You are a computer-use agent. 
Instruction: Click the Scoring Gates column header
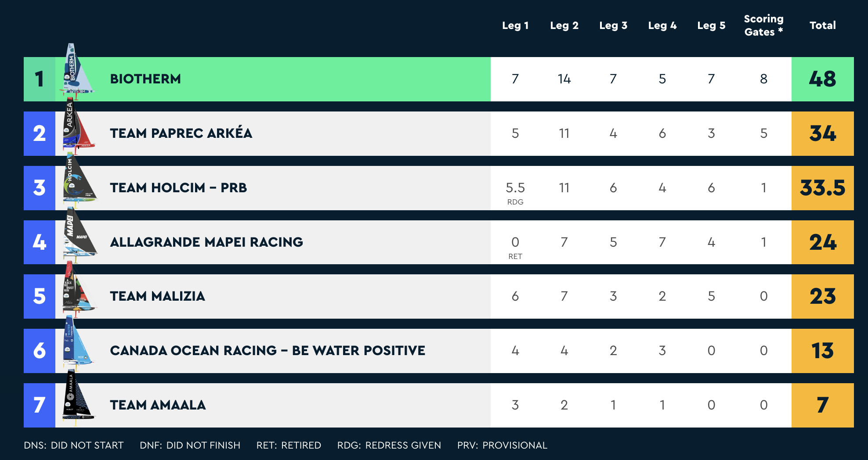(x=763, y=25)
